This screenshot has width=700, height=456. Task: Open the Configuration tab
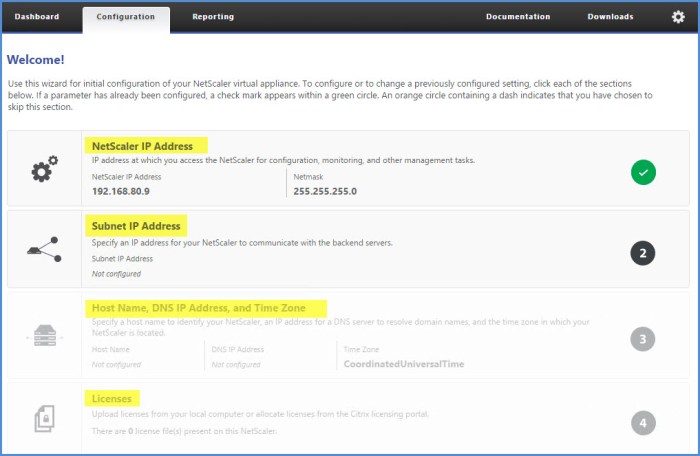click(126, 17)
